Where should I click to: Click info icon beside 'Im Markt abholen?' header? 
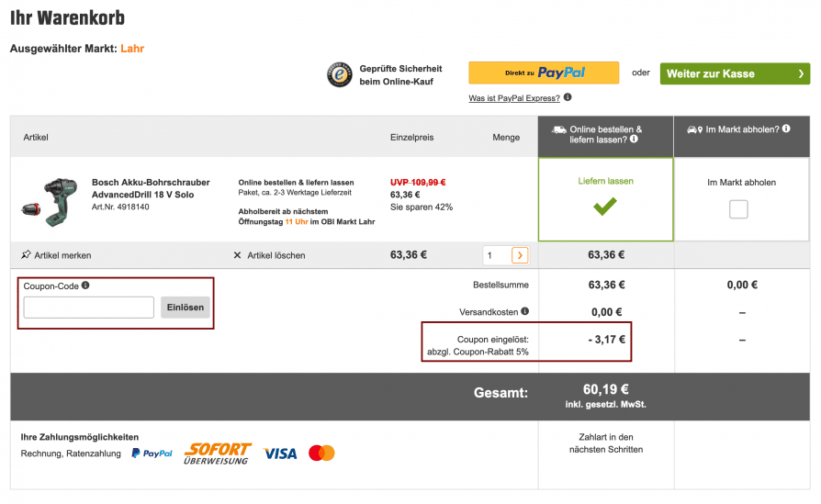click(786, 129)
